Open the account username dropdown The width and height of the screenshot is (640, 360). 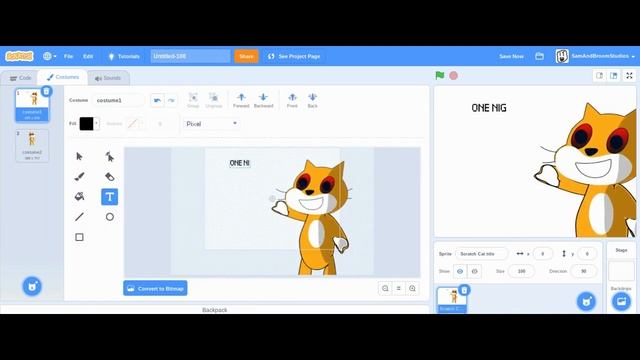[x=595, y=56]
